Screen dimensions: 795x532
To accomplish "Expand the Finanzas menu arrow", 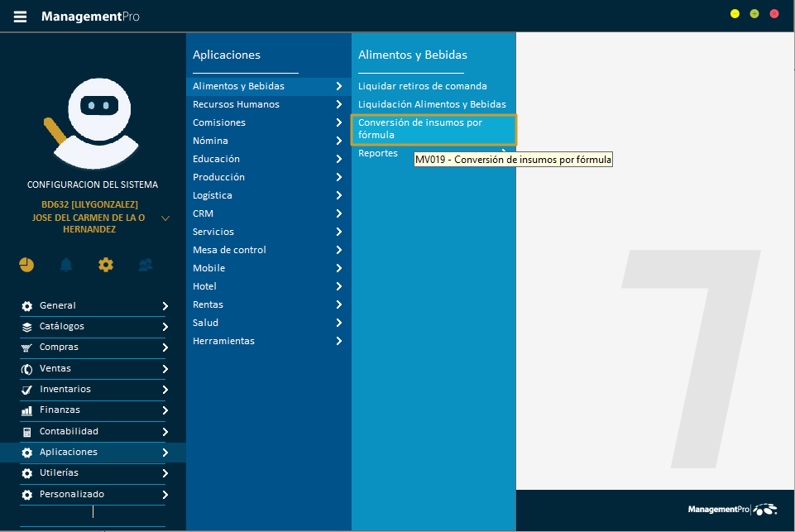I will tap(165, 410).
